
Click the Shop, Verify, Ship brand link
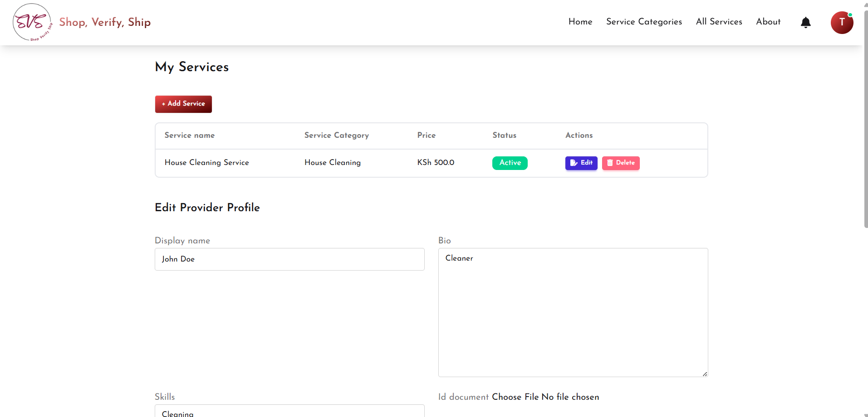coord(105,22)
